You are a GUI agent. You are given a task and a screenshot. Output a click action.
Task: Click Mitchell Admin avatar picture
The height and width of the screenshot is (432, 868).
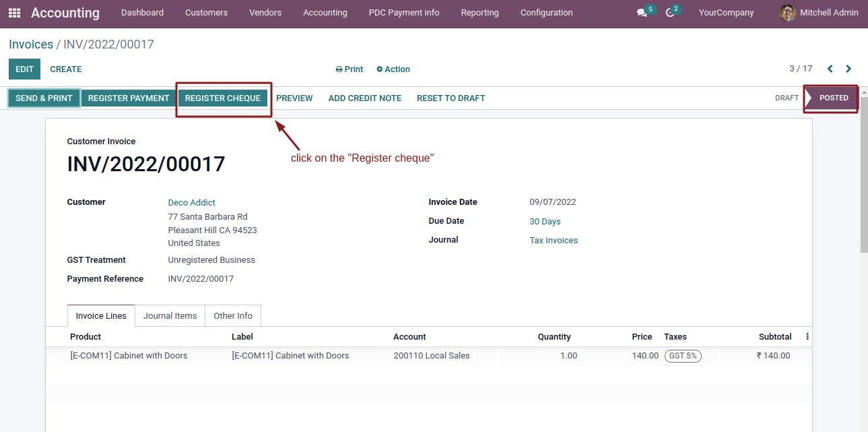click(787, 13)
